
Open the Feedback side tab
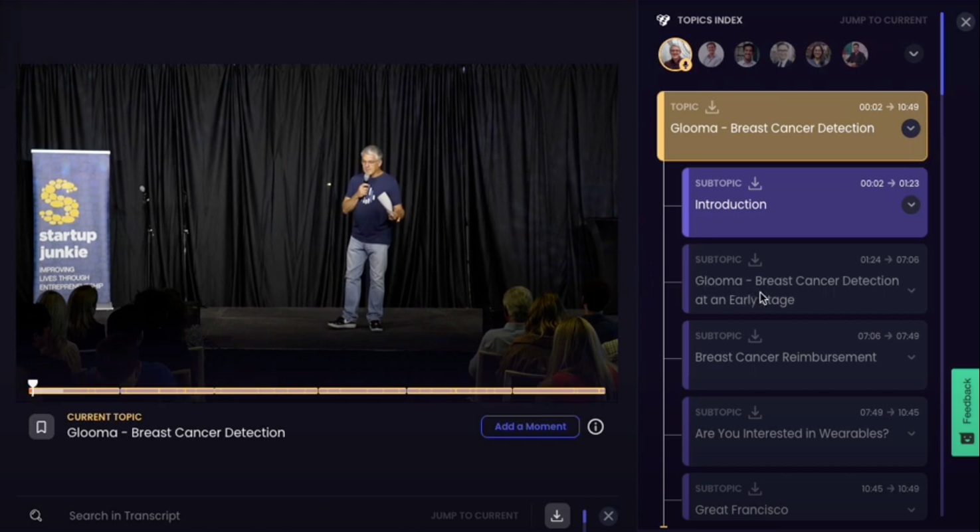pyautogui.click(x=965, y=412)
